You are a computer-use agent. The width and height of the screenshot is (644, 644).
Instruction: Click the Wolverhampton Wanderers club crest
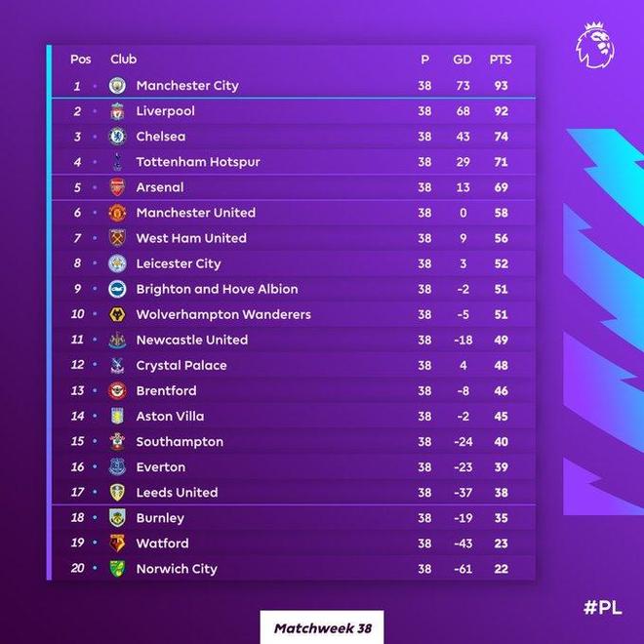pyautogui.click(x=117, y=314)
